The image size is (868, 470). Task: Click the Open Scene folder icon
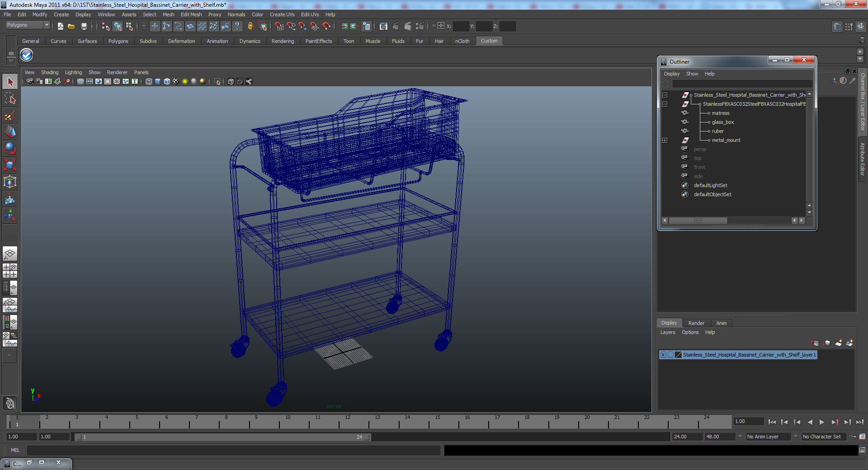71,26
